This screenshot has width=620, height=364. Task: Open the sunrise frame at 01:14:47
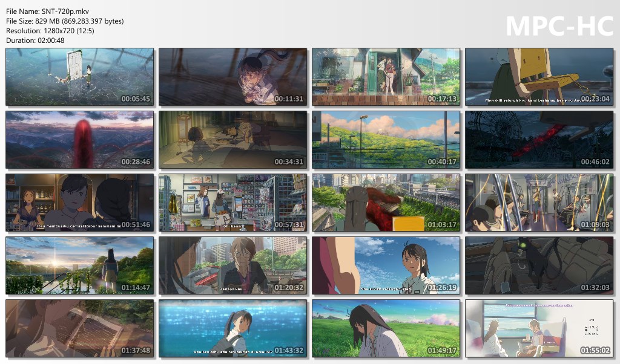tap(79, 265)
